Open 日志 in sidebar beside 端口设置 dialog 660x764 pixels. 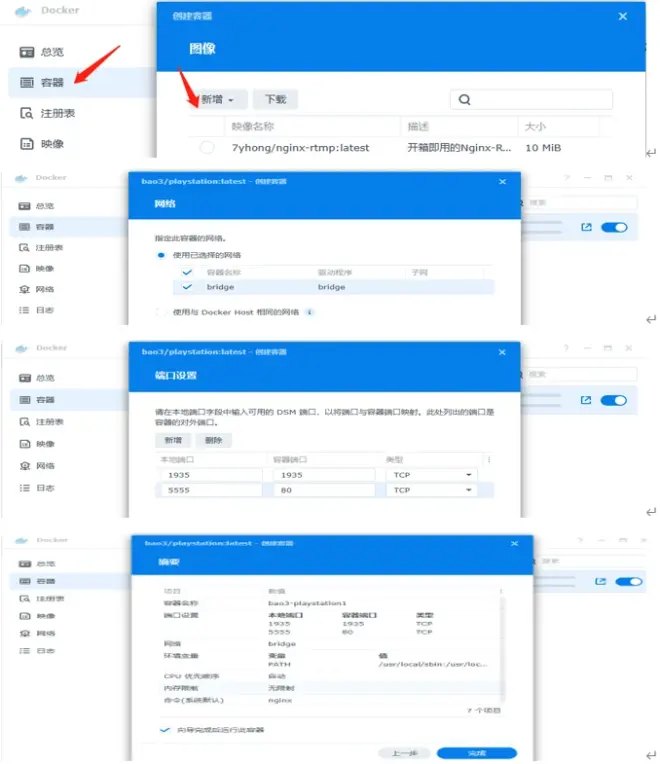(37, 488)
